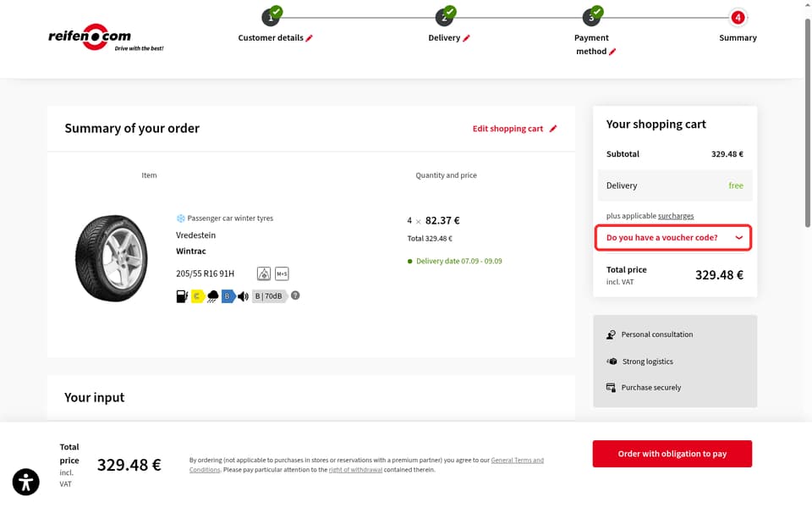The image size is (812, 508).
Task: Click the Subtotal 329.48 € value
Action: coord(727,154)
